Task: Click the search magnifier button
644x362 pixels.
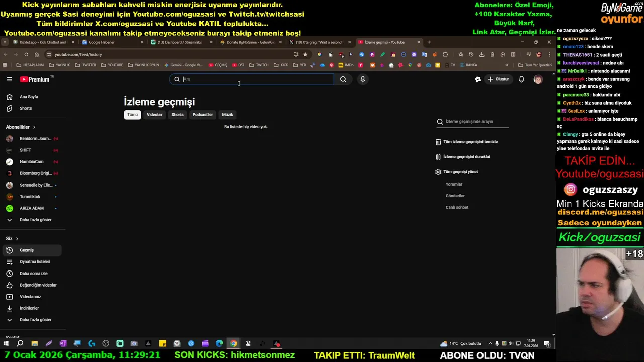Action: pos(343,79)
